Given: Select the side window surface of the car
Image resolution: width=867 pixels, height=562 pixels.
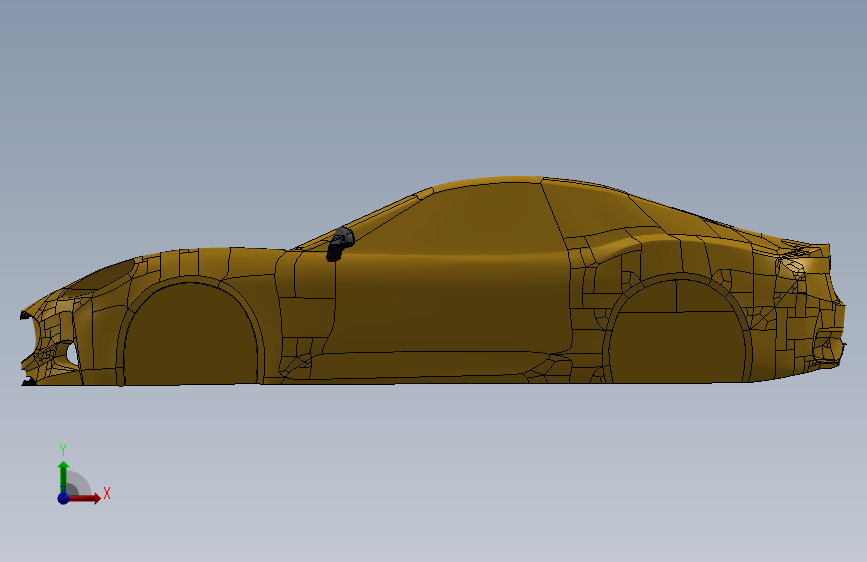Looking at the screenshot, I should point(459,221).
